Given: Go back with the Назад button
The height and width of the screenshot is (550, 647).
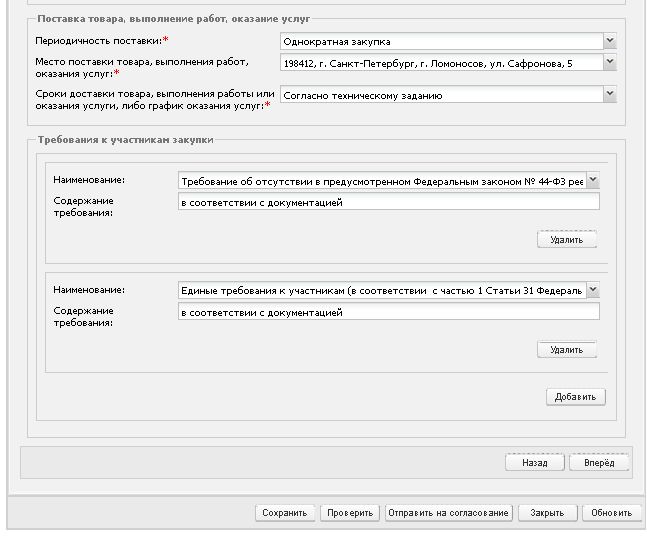Looking at the screenshot, I should [535, 463].
